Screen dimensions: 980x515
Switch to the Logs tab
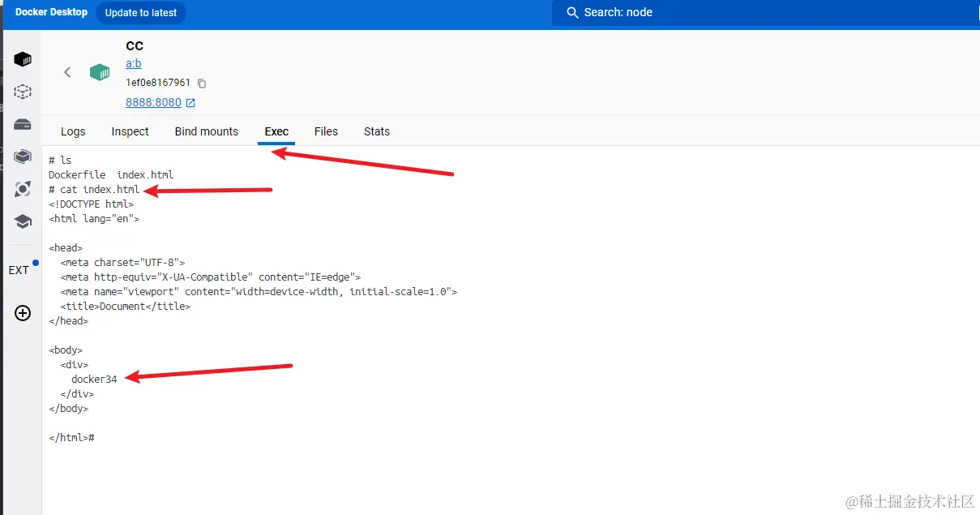tap(73, 131)
